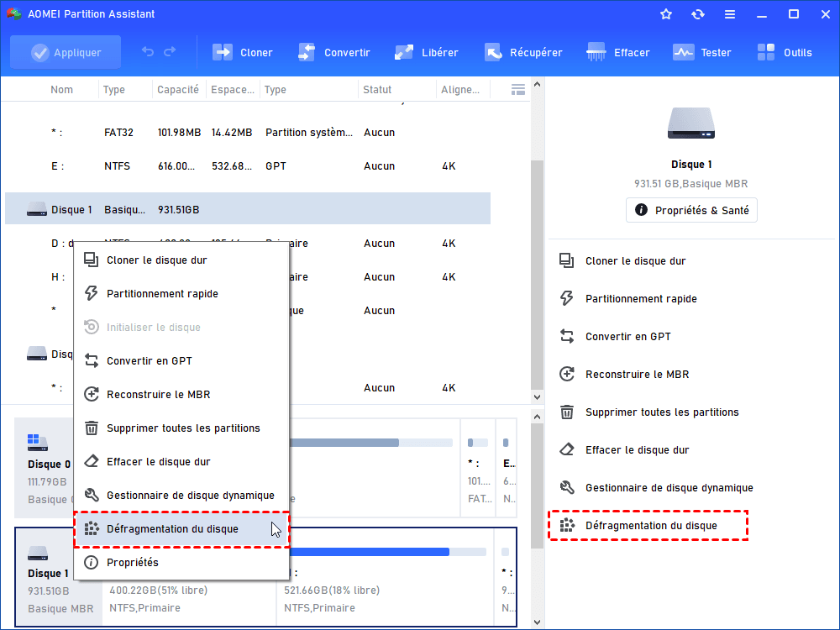Screen dimensions: 840x630
Task: Choose Partitionnement rapide in context menu
Action: point(181,293)
